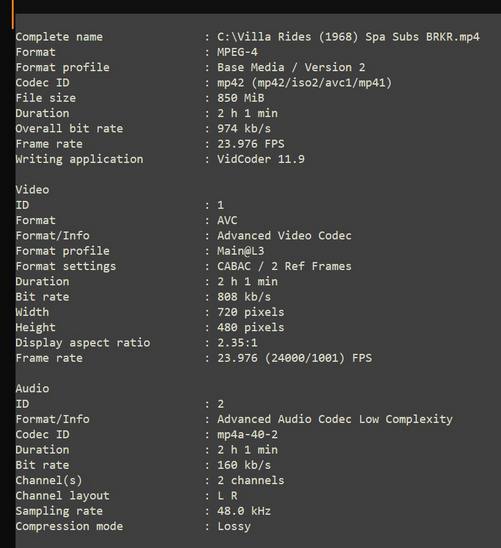
Task: Select Display aspect ratio 2.35:1
Action: pyautogui.click(x=237, y=343)
